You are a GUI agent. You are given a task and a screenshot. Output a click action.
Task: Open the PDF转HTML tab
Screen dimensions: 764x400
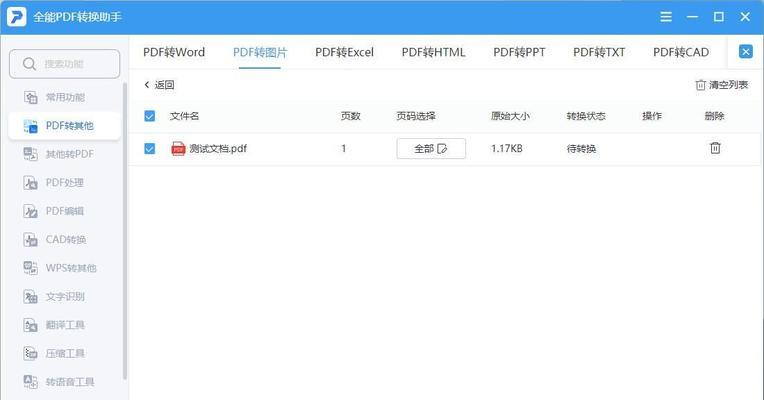pos(433,52)
